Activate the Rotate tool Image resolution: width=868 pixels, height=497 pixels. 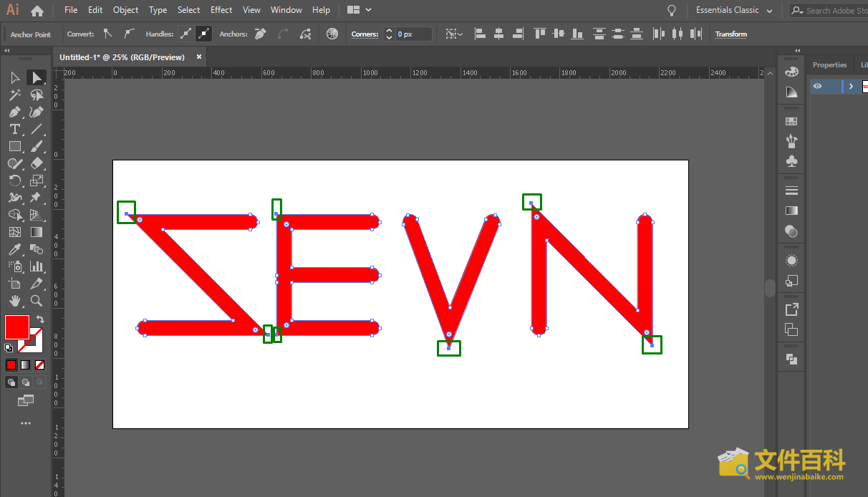coord(14,180)
